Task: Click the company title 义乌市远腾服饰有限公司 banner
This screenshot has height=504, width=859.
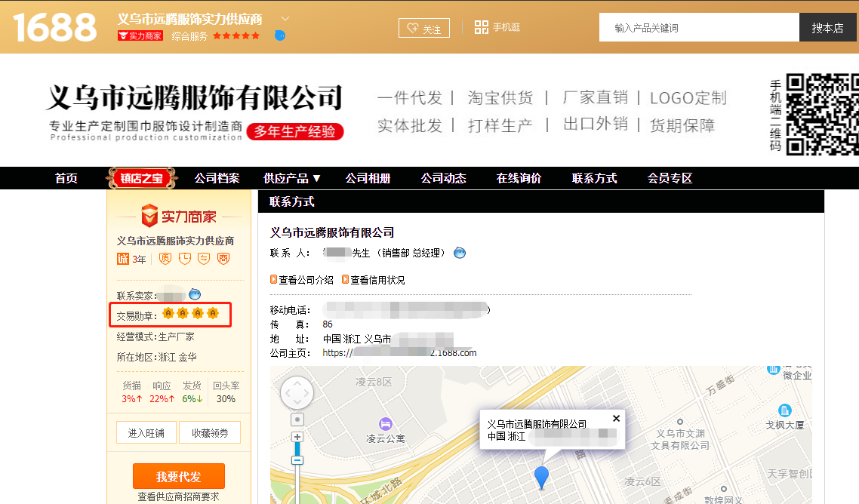Action: (x=195, y=97)
